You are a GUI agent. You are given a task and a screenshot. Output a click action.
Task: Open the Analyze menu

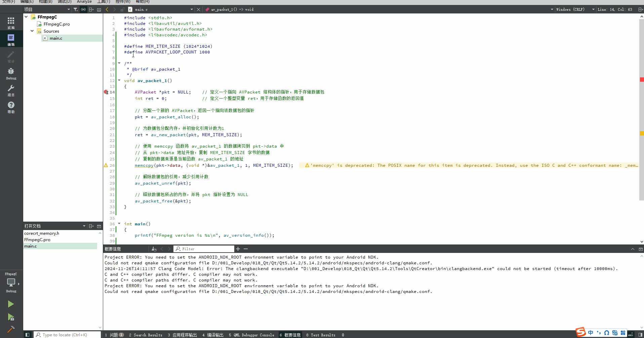pos(84,2)
